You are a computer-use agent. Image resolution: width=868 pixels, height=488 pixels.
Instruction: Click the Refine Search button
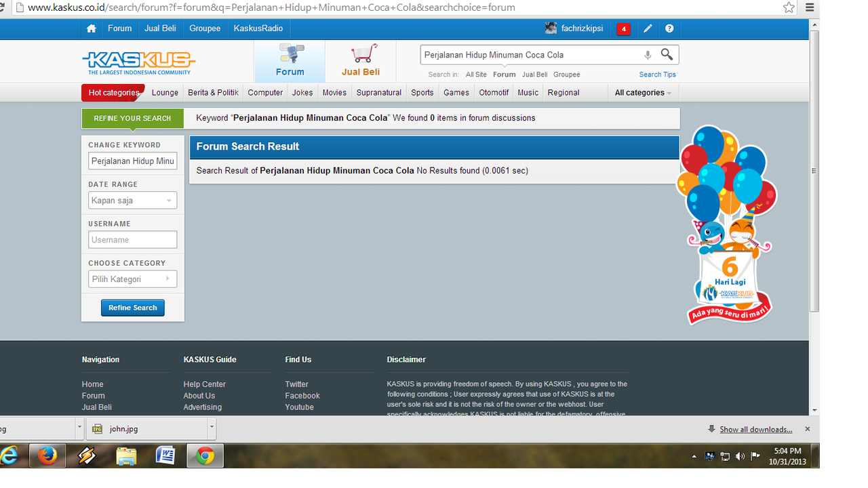tap(133, 308)
